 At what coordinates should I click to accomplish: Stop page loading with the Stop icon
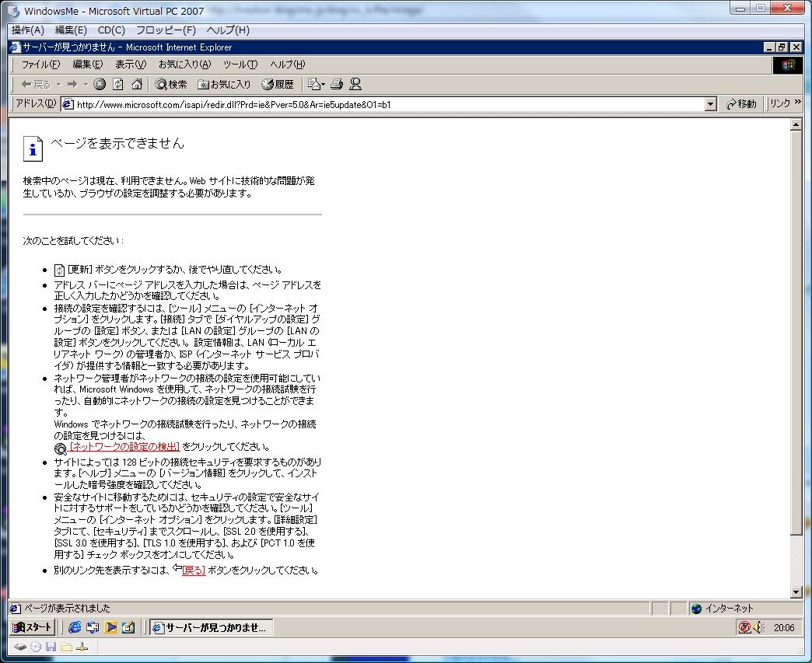100,84
